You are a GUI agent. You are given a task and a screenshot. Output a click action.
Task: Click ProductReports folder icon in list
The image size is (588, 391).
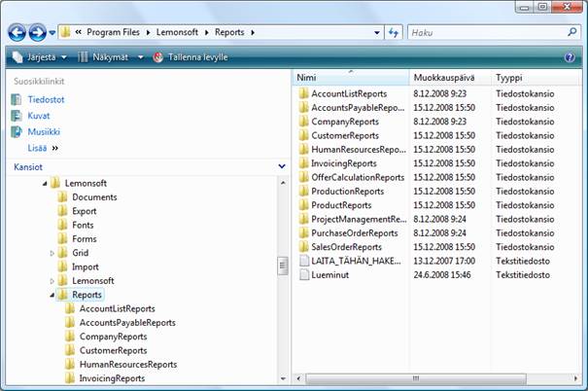click(x=304, y=204)
